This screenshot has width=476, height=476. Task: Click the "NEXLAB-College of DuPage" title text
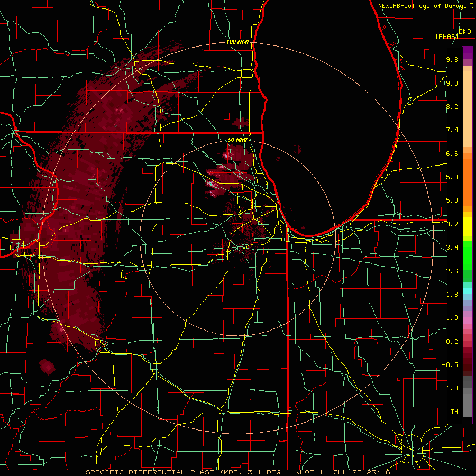tap(422, 6)
